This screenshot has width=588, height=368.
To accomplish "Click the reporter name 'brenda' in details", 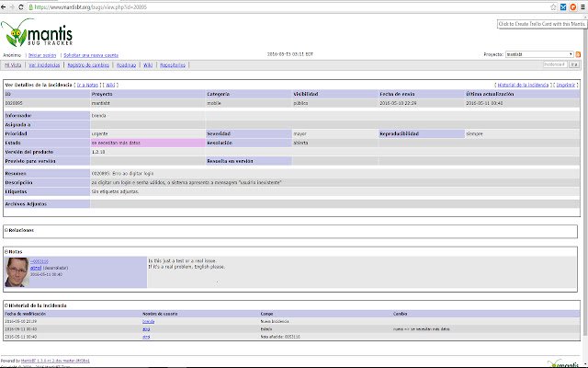I will pyautogui.click(x=98, y=116).
